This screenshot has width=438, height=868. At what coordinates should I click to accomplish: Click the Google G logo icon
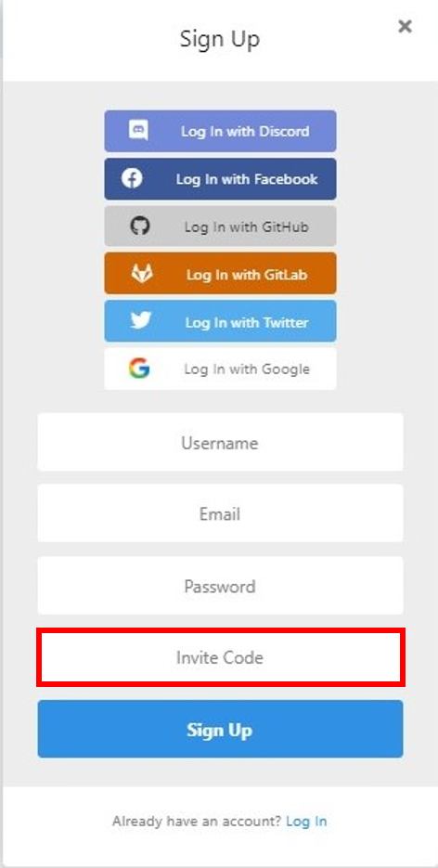click(x=139, y=369)
